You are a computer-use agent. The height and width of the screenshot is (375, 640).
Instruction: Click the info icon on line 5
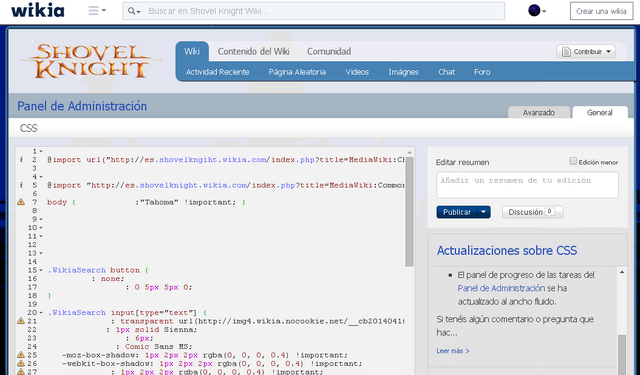[x=21, y=185]
